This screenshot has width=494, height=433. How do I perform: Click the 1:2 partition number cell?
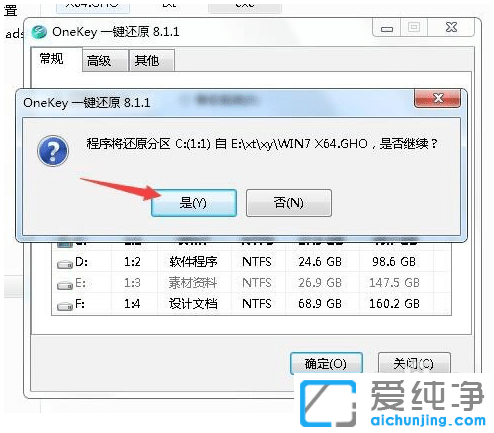point(132,262)
